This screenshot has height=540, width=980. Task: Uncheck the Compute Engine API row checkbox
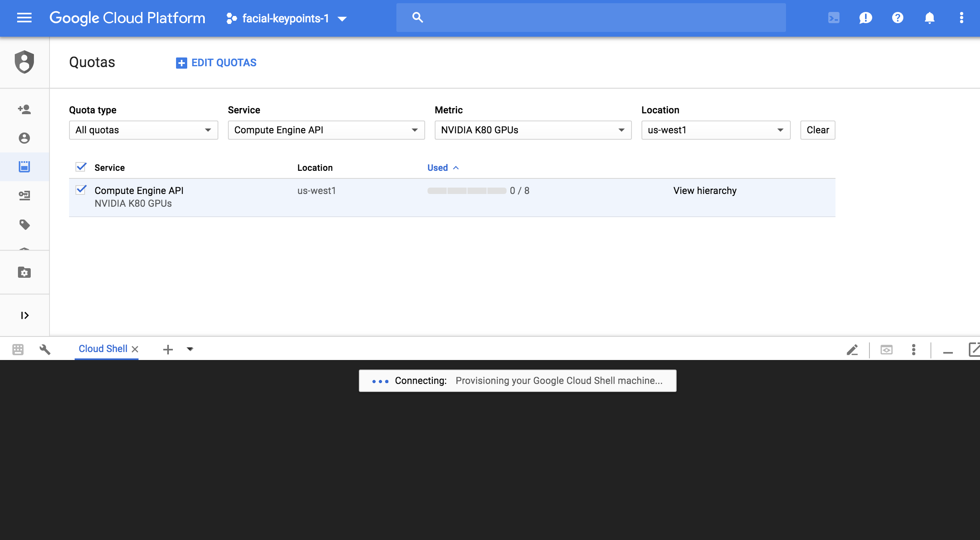81,190
